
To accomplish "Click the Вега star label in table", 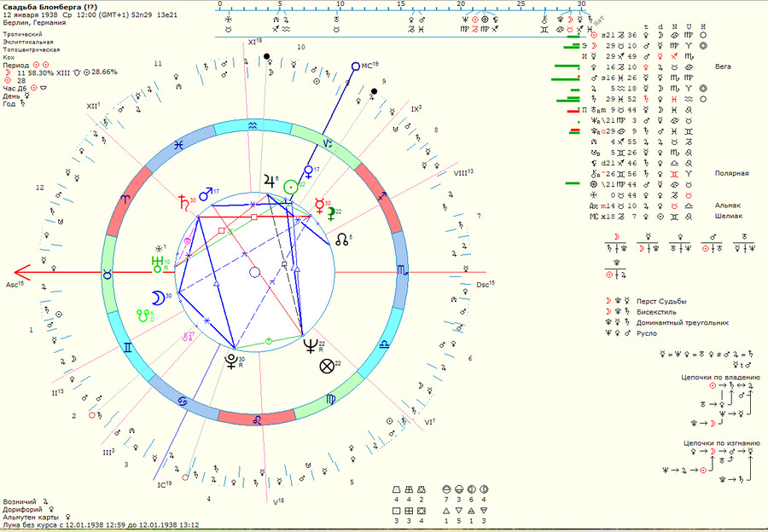I will pyautogui.click(x=723, y=66).
